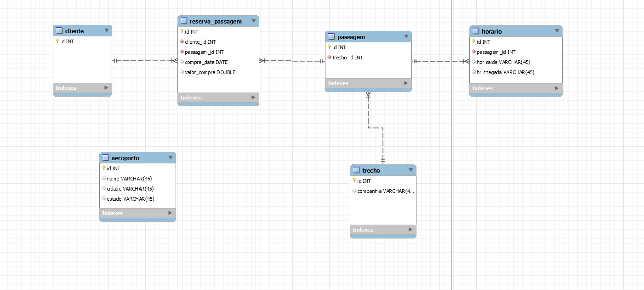Select the cliente table title
644x290 pixels.
pyautogui.click(x=74, y=31)
